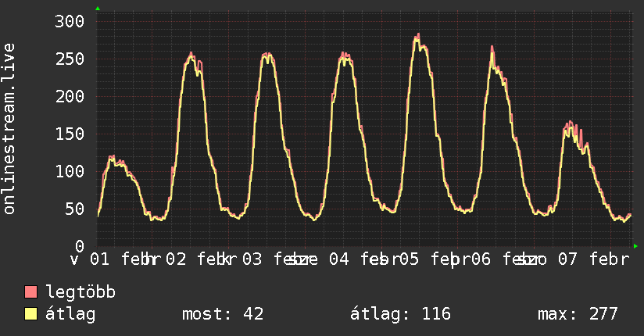Screen dimensions: 644x336
Task: Click the 0 label on the y-axis
Action: pos(79,246)
